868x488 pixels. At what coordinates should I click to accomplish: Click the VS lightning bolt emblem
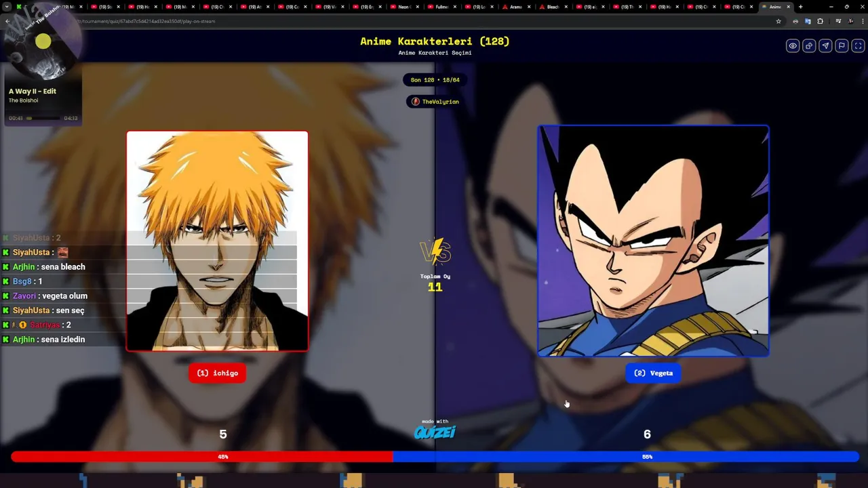pos(435,251)
